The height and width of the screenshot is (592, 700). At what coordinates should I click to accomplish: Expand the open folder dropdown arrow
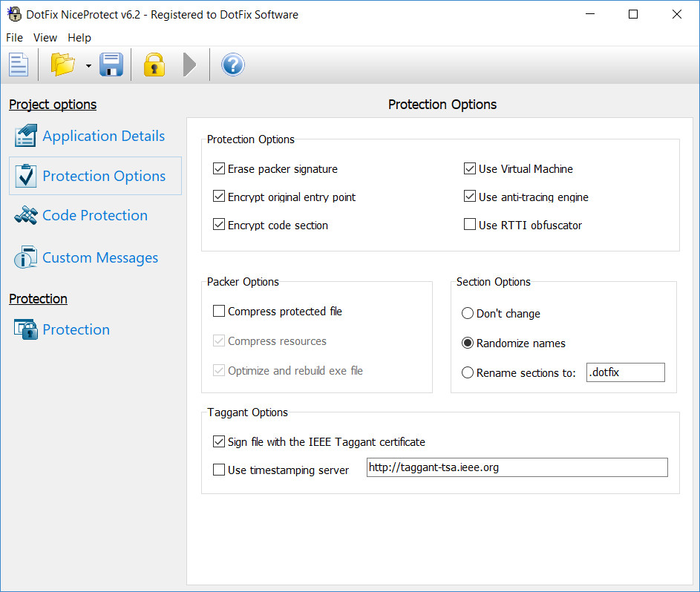tap(88, 66)
